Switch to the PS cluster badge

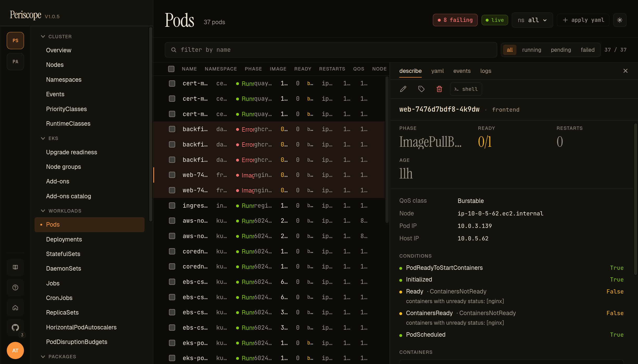coord(15,41)
